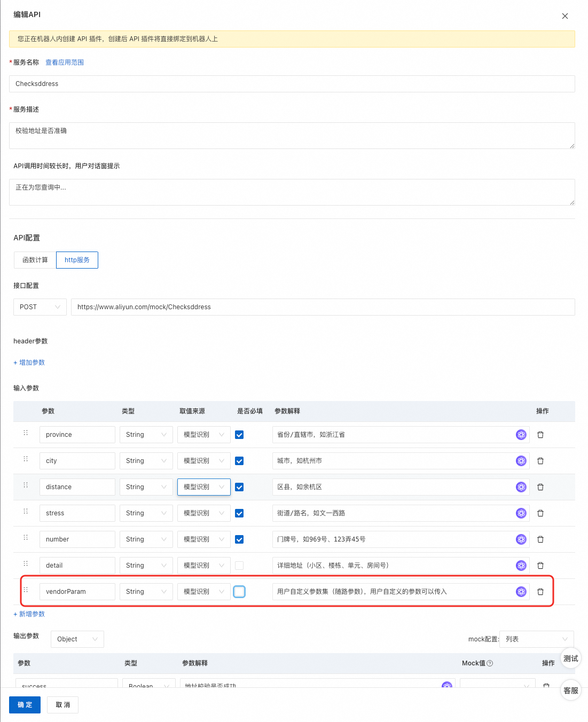588x722 pixels.
Task: Open 查看应用范围 link
Action: pos(65,62)
